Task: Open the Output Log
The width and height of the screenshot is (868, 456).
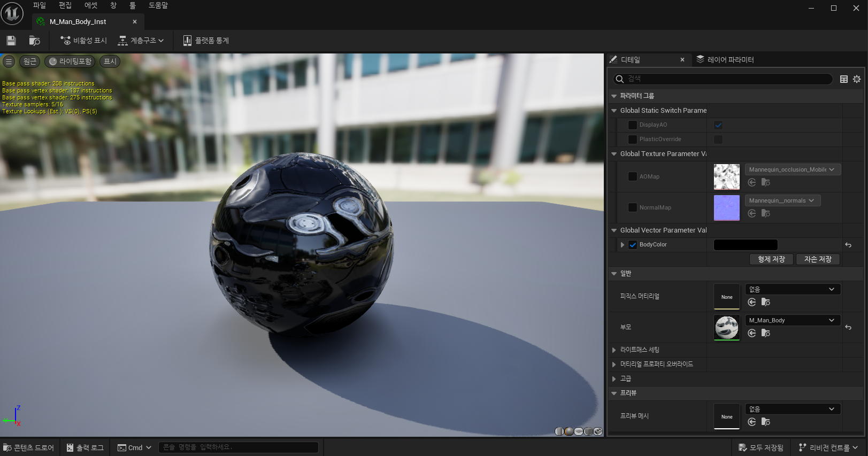Action: (86, 447)
